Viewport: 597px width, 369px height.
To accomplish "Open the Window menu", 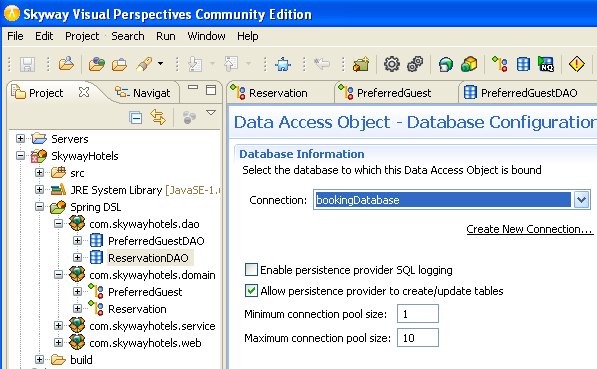I will click(206, 36).
